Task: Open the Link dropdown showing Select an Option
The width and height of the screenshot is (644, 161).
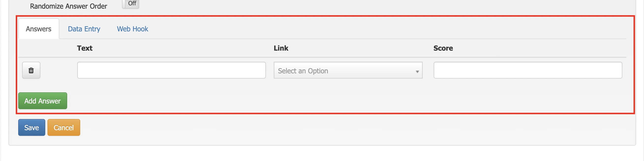Action: click(x=348, y=70)
